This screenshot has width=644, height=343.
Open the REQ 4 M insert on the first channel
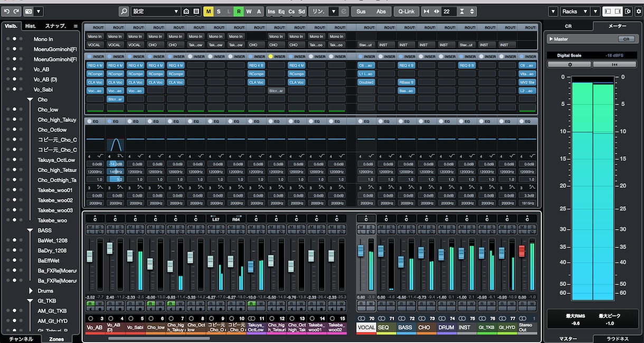(x=95, y=65)
